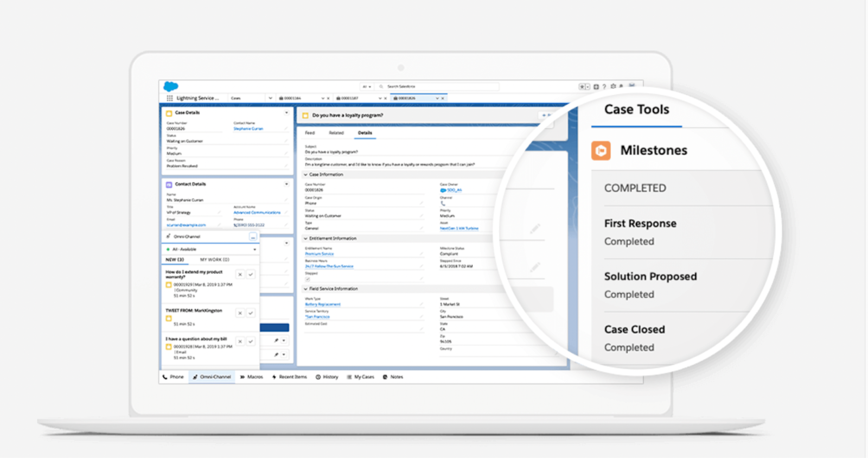Switch to the Feed tab
The image size is (868, 458).
pyautogui.click(x=310, y=133)
